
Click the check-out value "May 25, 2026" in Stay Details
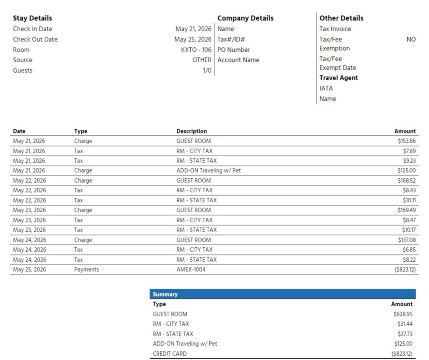193,39
